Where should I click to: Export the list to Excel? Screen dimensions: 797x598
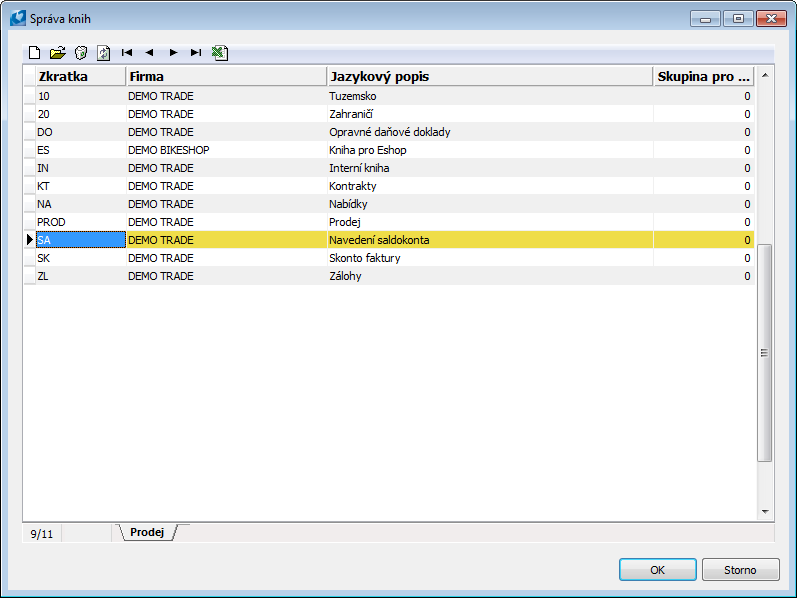220,52
